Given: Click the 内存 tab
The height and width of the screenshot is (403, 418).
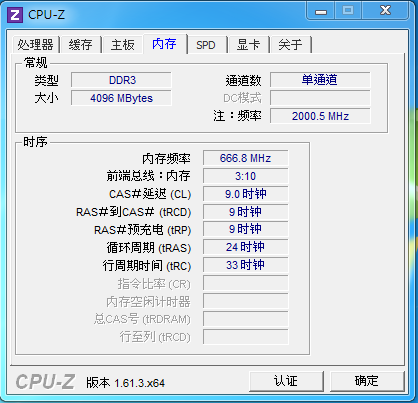Looking at the screenshot, I should click(x=165, y=44).
